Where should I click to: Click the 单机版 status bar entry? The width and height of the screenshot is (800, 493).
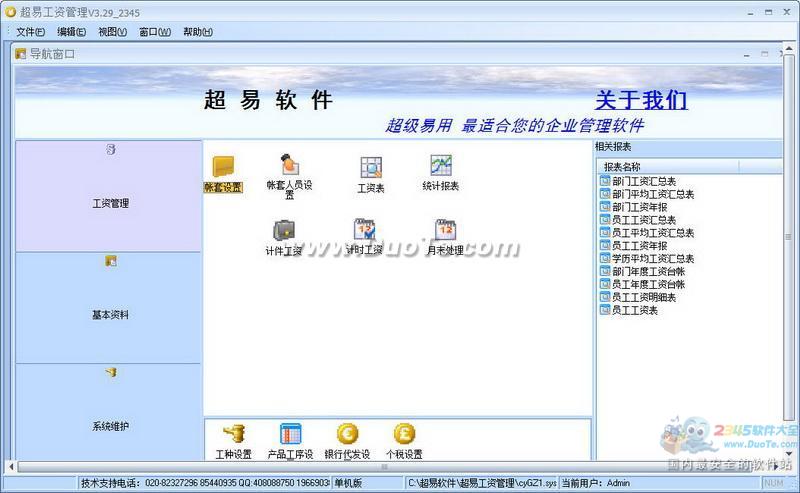point(367,482)
